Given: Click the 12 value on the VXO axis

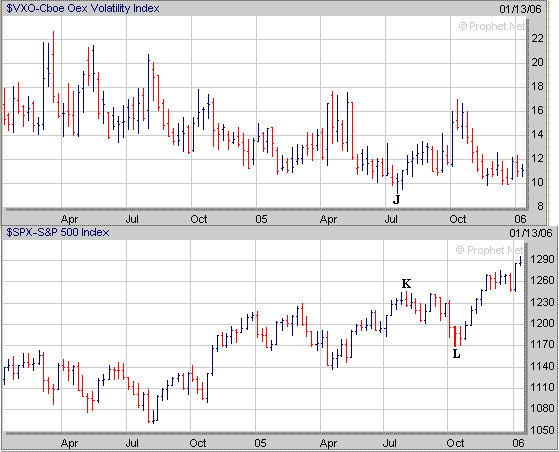Looking at the screenshot, I should pyautogui.click(x=537, y=158).
